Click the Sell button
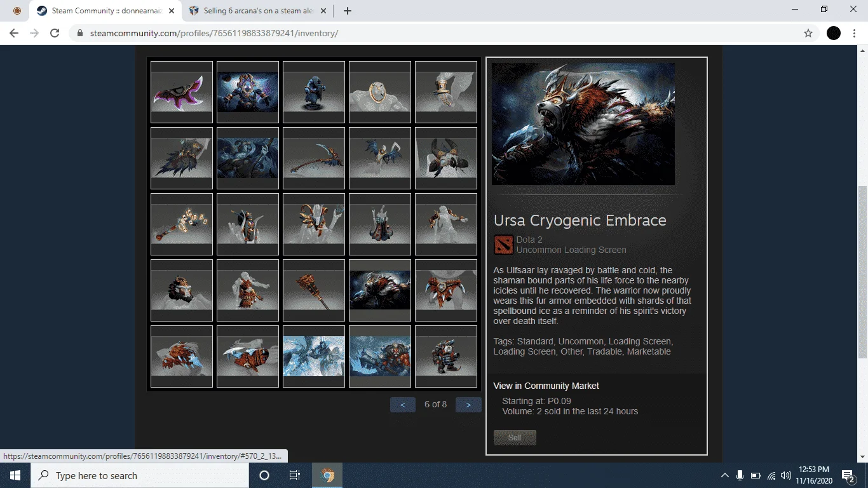Viewport: 868px width, 488px height. click(x=515, y=438)
